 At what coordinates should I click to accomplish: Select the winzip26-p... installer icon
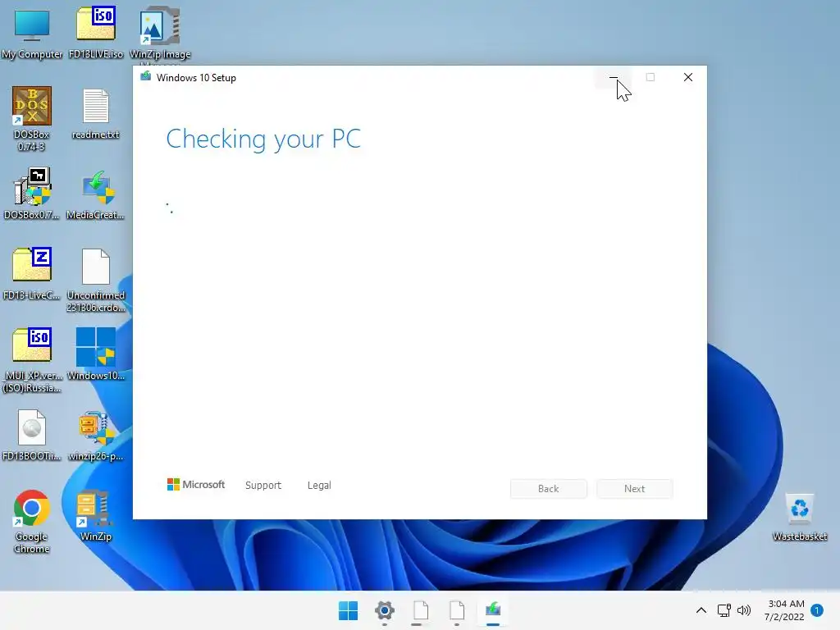96,435
